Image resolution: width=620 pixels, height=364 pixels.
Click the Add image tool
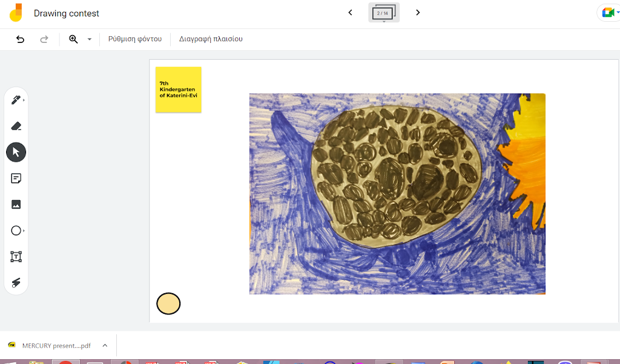[x=16, y=204]
